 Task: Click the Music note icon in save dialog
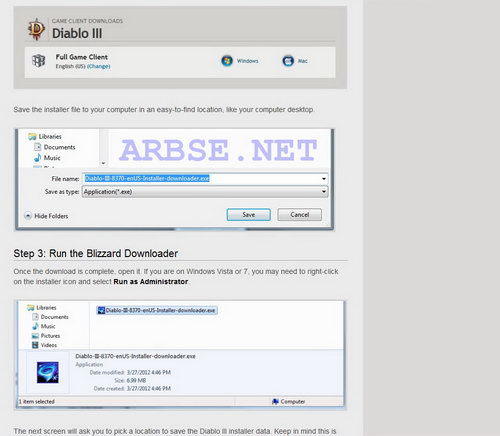pyautogui.click(x=38, y=157)
